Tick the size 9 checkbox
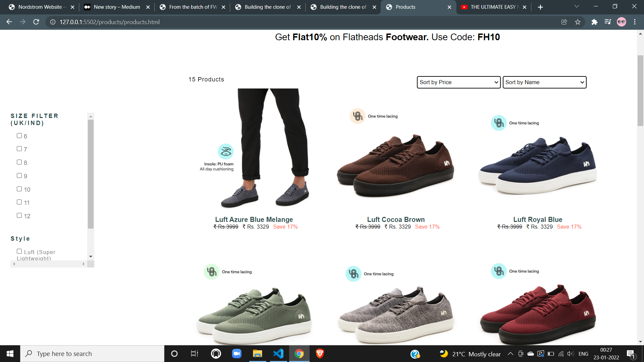Viewport: 644px width, 362px height. pyautogui.click(x=19, y=176)
